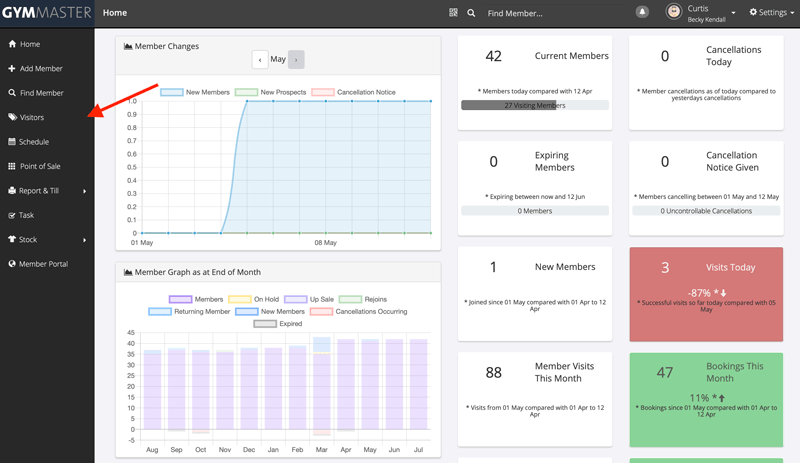Open Task in the sidebar
Image resolution: width=800 pixels, height=463 pixels.
[26, 215]
